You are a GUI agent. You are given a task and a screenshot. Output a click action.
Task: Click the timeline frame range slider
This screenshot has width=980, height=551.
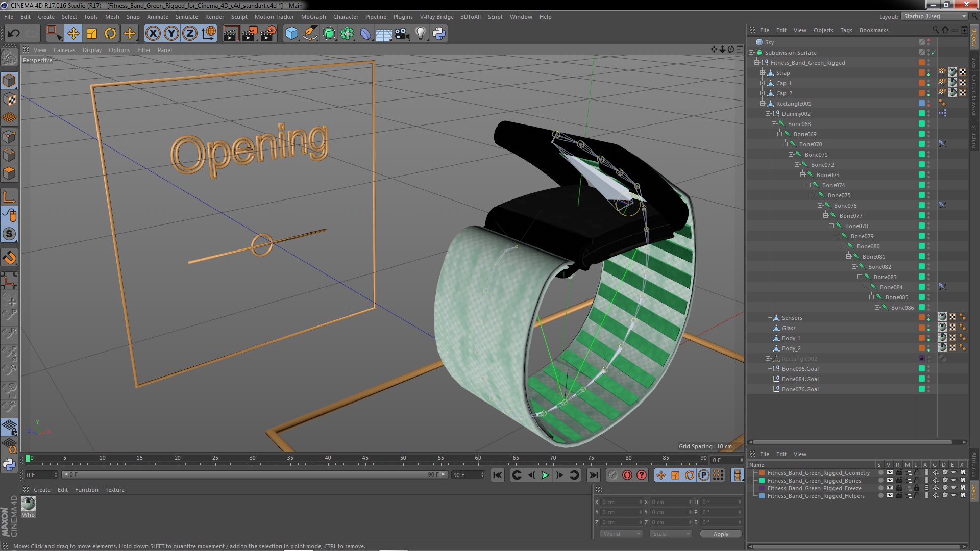(x=255, y=474)
